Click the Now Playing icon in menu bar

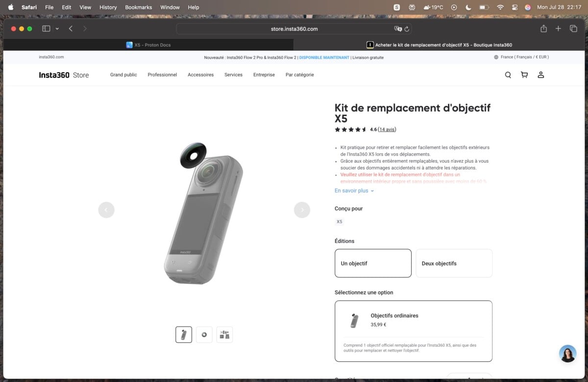point(454,7)
